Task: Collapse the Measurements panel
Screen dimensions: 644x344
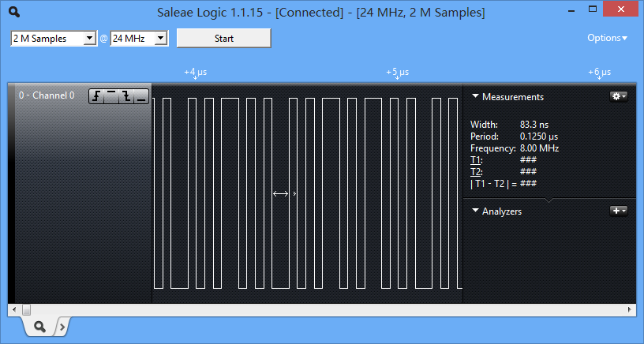Action: (x=475, y=96)
